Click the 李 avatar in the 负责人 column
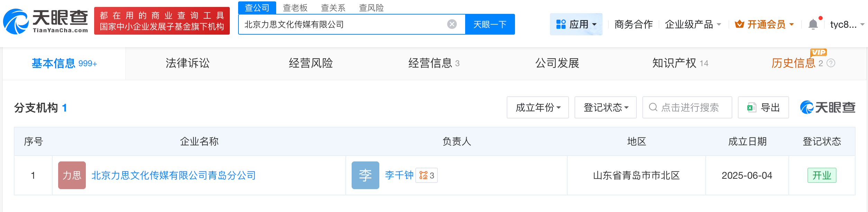 coord(365,175)
